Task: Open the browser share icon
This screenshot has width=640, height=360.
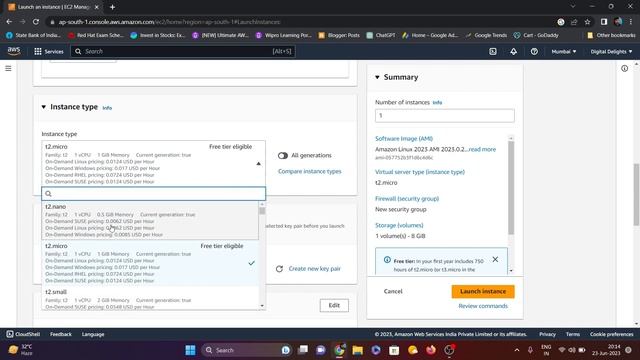Action: 574,22
